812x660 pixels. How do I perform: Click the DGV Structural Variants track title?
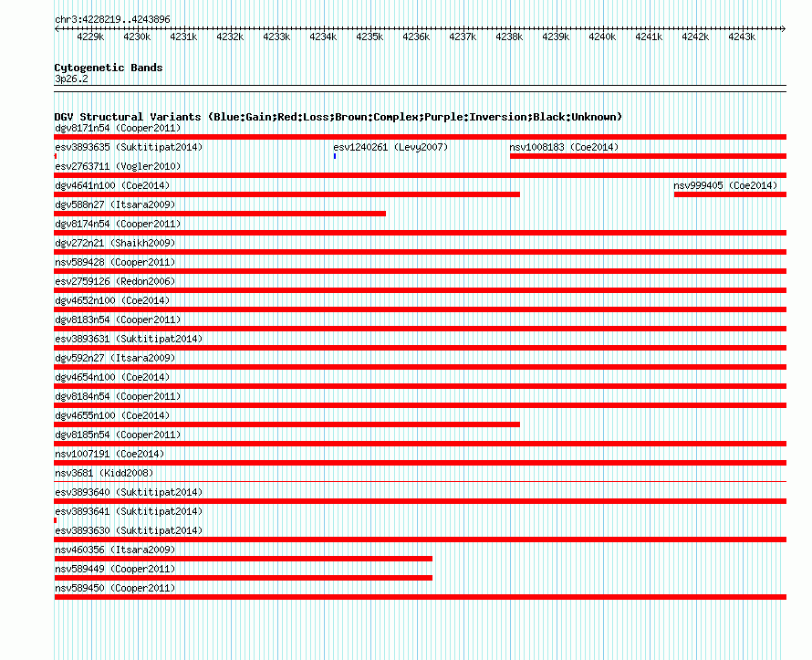point(338,117)
